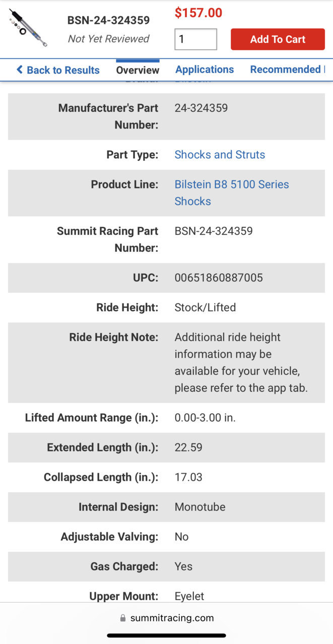The width and height of the screenshot is (333, 644).
Task: Select the UPC number 00651860887005
Action: click(219, 278)
